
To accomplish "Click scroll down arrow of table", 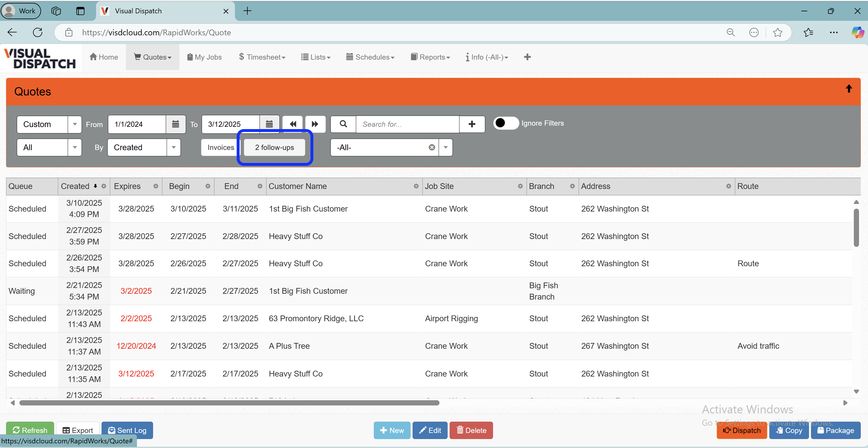I will pyautogui.click(x=856, y=391).
